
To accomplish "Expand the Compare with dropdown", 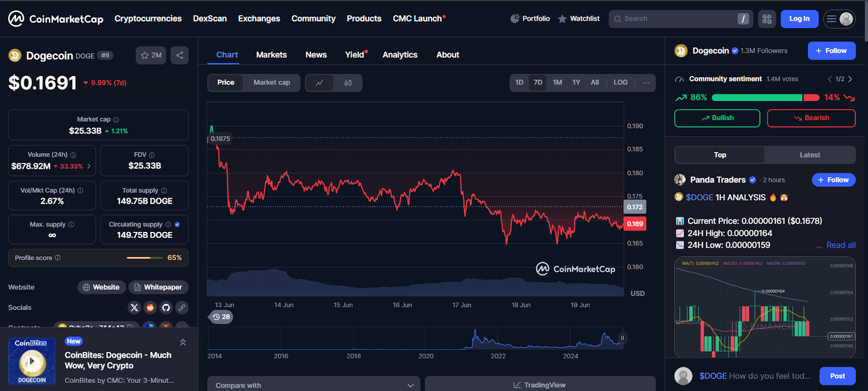I will tap(314, 385).
